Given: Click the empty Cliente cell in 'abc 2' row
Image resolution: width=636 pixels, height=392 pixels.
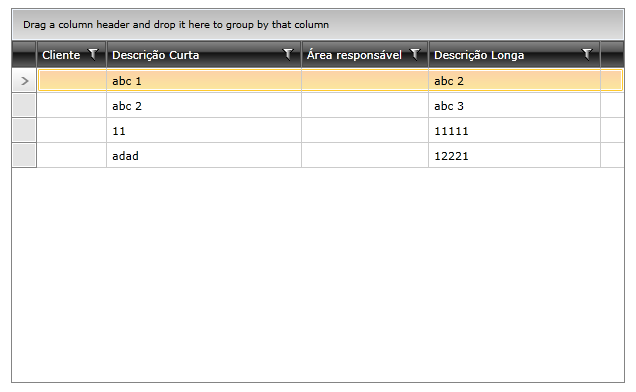Looking at the screenshot, I should [72, 106].
